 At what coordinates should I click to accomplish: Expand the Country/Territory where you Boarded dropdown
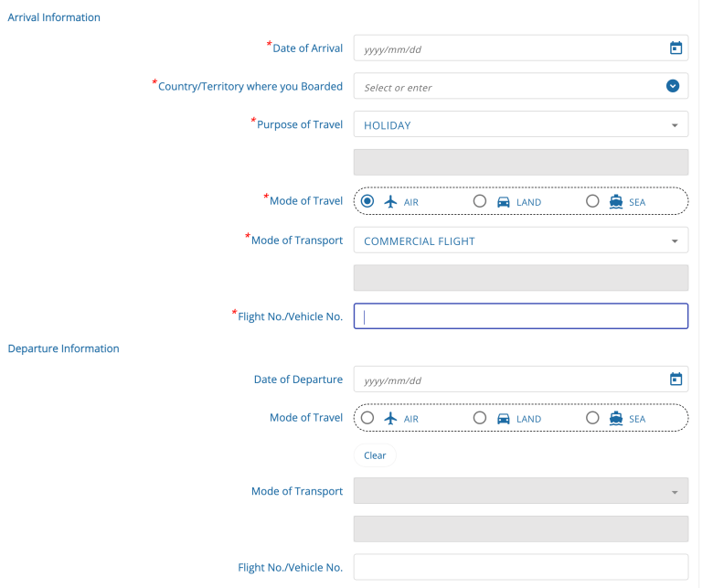[x=673, y=87]
